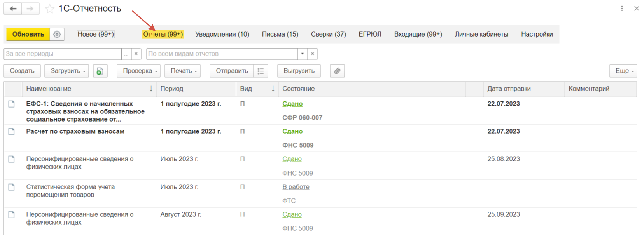Open the Письма (15) tab
The image size is (644, 235).
[280, 34]
